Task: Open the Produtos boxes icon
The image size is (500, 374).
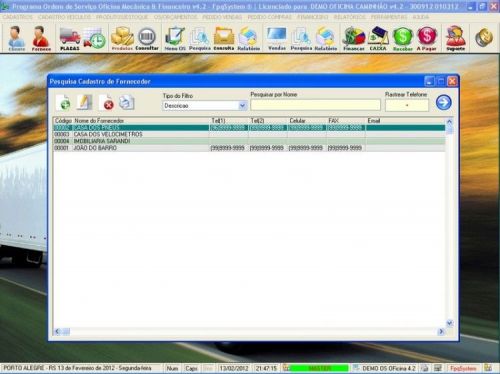Action: (122, 38)
